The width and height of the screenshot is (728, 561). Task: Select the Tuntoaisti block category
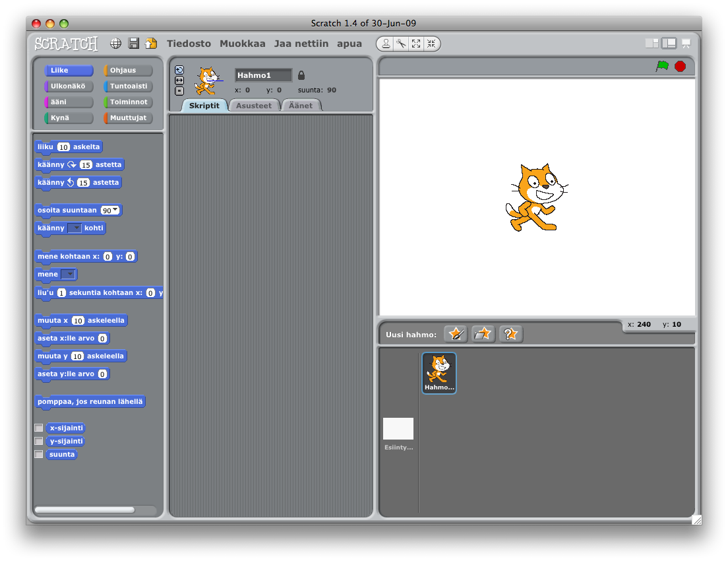tap(128, 86)
